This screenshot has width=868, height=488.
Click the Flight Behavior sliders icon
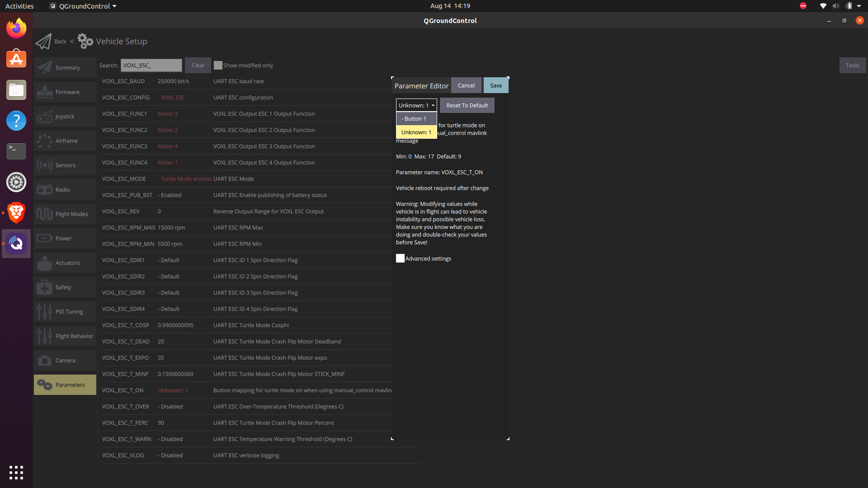tap(44, 336)
